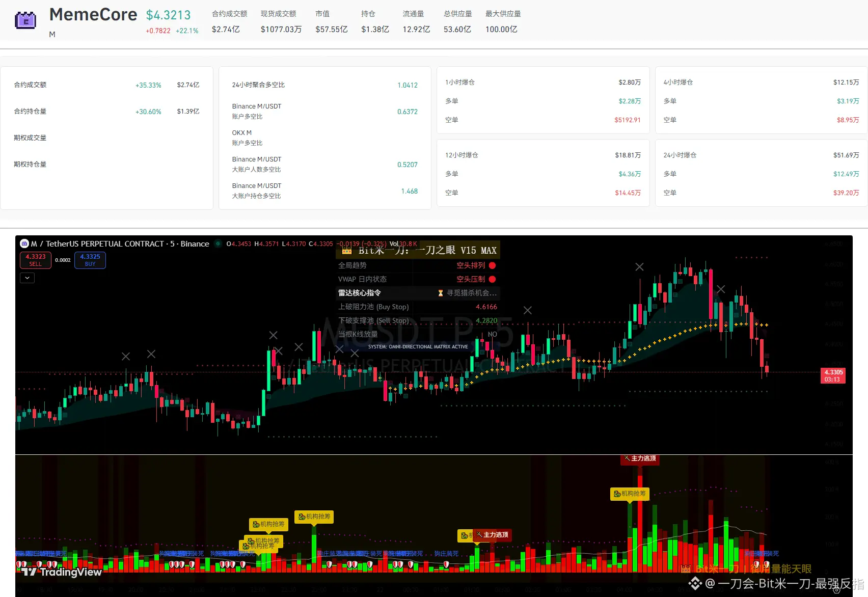
Task: Click the red dot beside 空头压制
Action: tap(493, 279)
